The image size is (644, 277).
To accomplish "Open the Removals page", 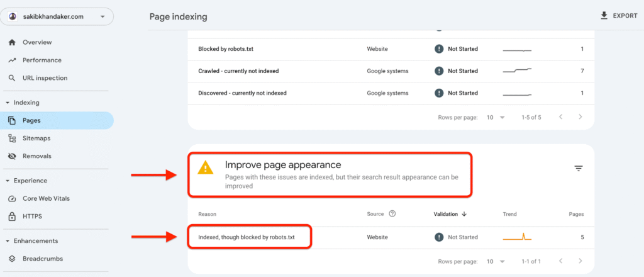I will point(36,155).
